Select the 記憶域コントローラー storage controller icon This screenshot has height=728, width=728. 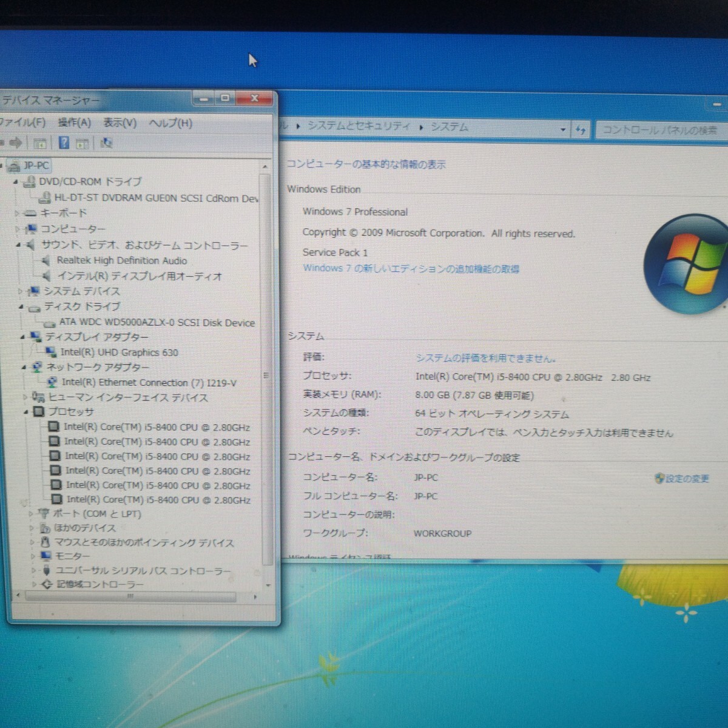pos(47,584)
